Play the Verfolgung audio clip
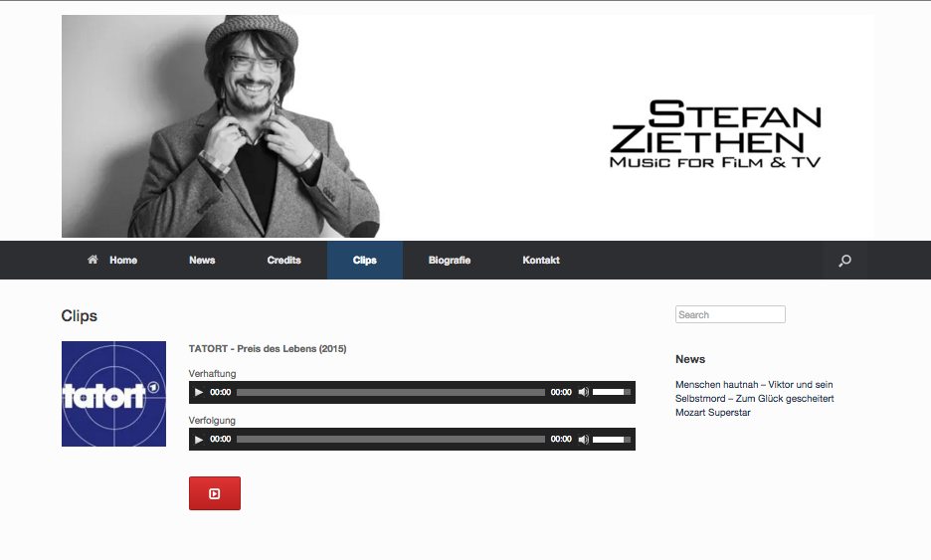This screenshot has height=560, width=931. [x=199, y=440]
